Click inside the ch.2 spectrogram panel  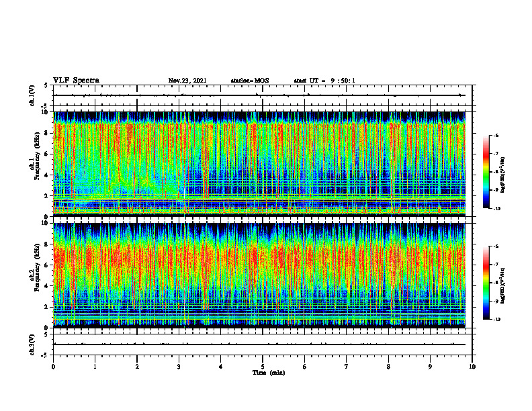pos(259,275)
